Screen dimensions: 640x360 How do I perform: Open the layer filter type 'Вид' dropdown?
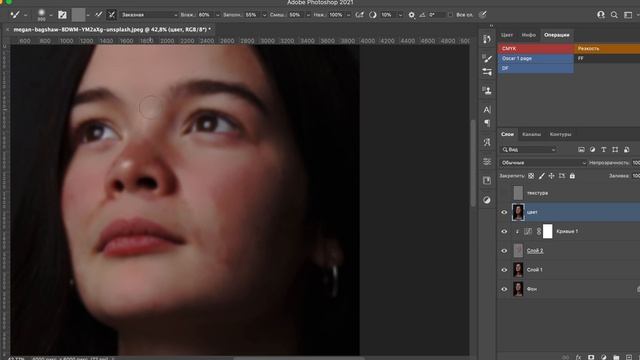click(529, 150)
